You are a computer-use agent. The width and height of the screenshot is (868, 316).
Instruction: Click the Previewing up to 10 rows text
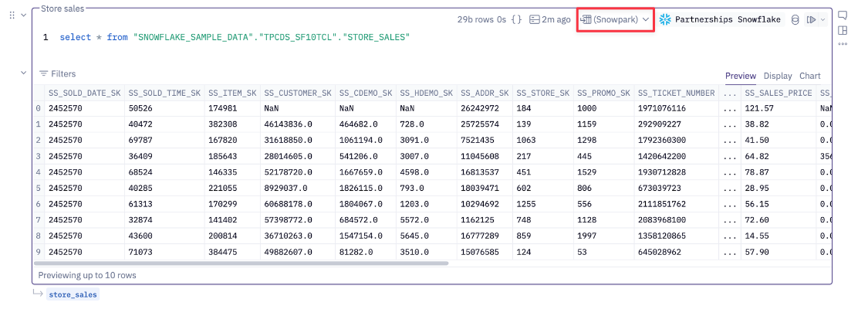tap(87, 275)
